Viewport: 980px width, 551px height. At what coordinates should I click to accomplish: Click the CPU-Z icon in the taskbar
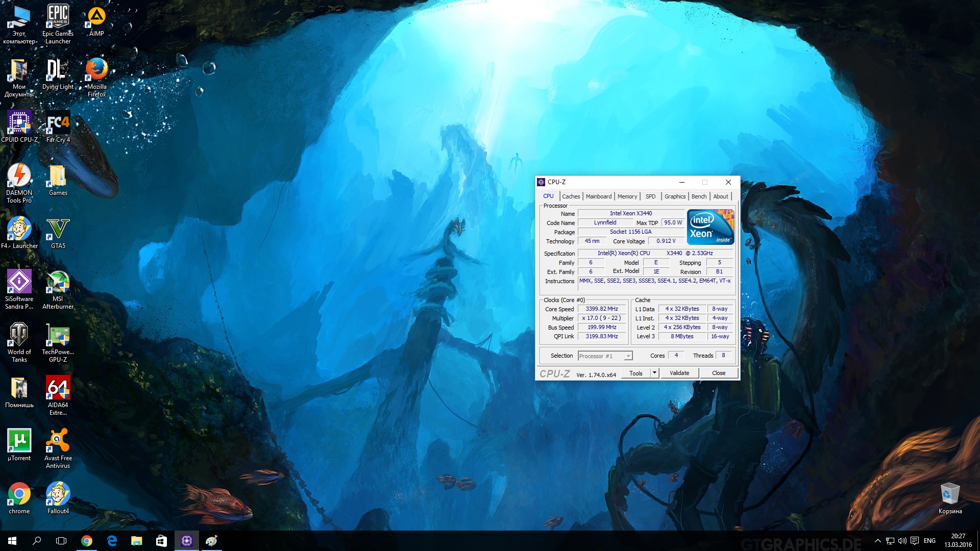(186, 541)
